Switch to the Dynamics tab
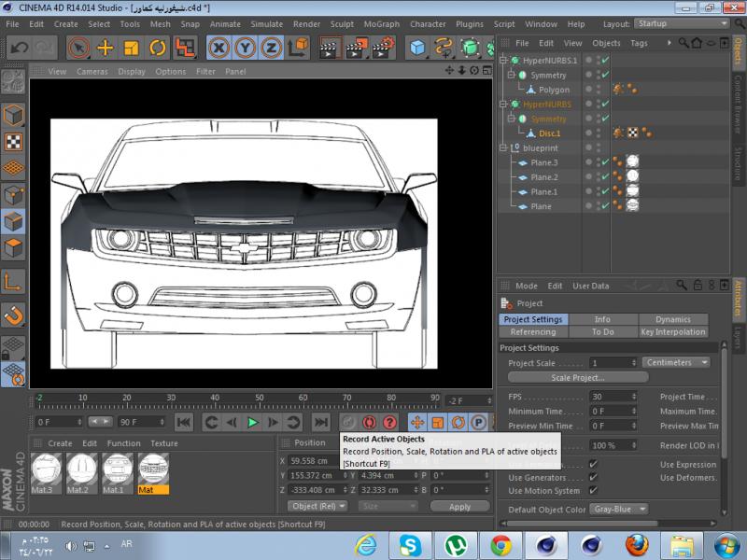Viewport: 747px width, 560px height. coord(672,319)
